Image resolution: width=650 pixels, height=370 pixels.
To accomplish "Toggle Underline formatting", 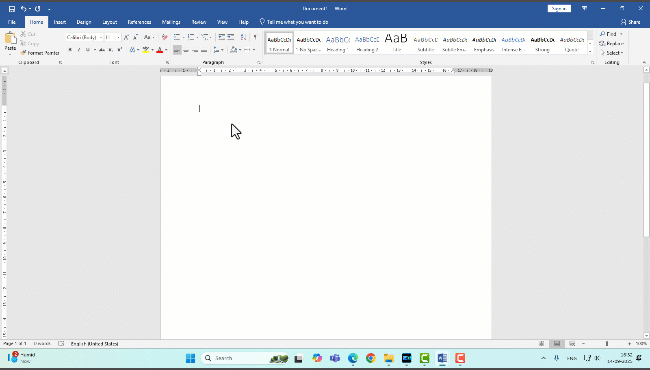I will pyautogui.click(x=87, y=50).
